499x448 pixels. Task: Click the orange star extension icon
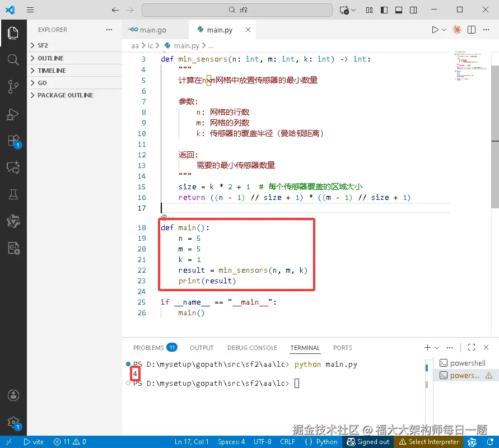tap(457, 30)
